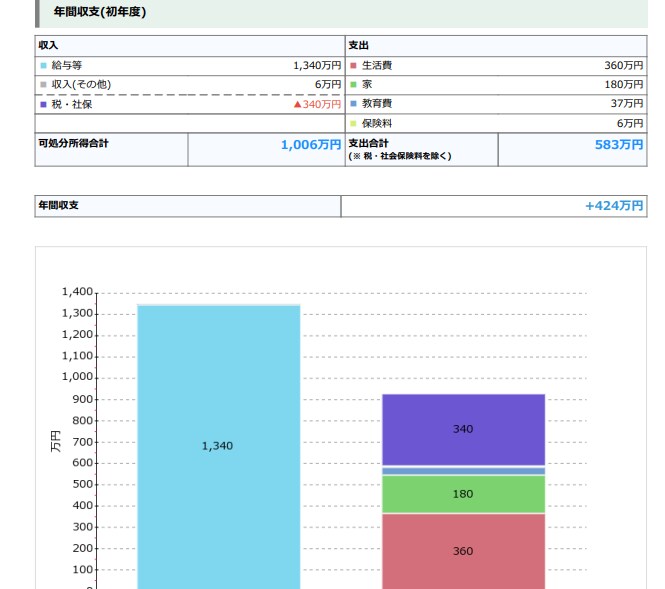
Task: Select the 生活費 row label
Action: [x=377, y=66]
